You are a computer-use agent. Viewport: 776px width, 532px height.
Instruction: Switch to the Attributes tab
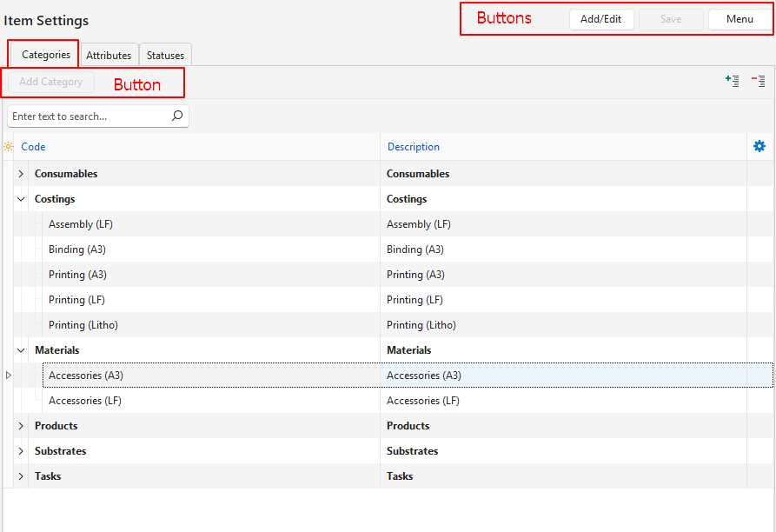coord(109,55)
